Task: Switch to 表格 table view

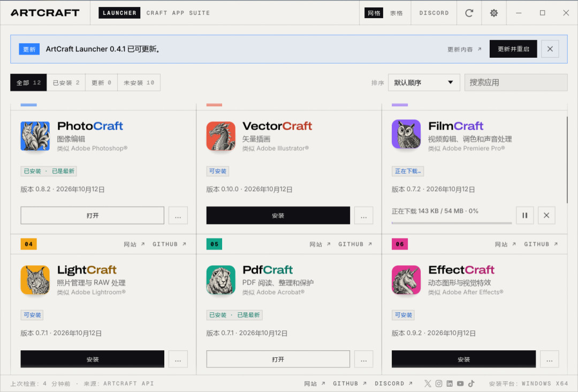Action: (x=396, y=13)
